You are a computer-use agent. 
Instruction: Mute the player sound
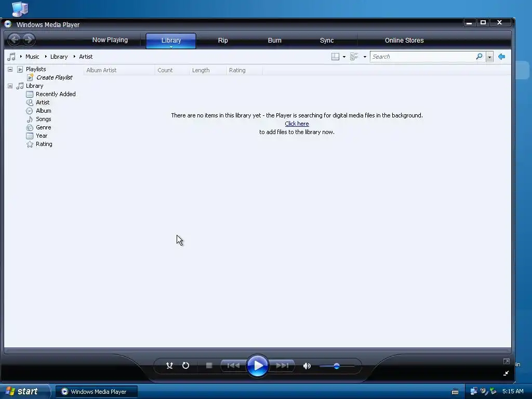point(307,366)
